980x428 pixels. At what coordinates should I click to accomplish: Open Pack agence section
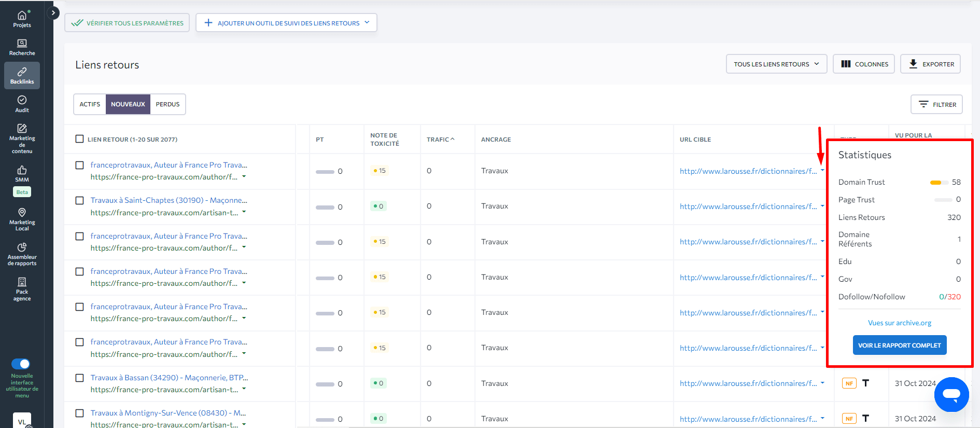click(x=22, y=289)
